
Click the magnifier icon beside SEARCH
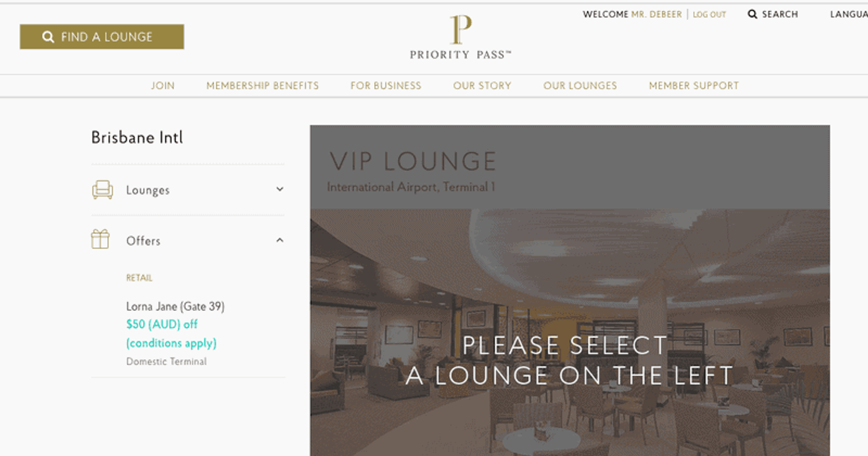[x=752, y=14]
